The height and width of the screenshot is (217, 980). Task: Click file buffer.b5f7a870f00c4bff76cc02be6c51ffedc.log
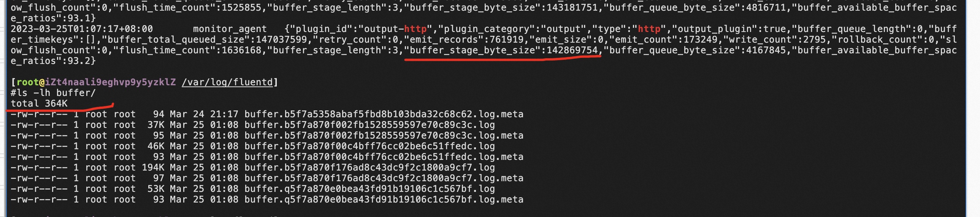click(369, 146)
